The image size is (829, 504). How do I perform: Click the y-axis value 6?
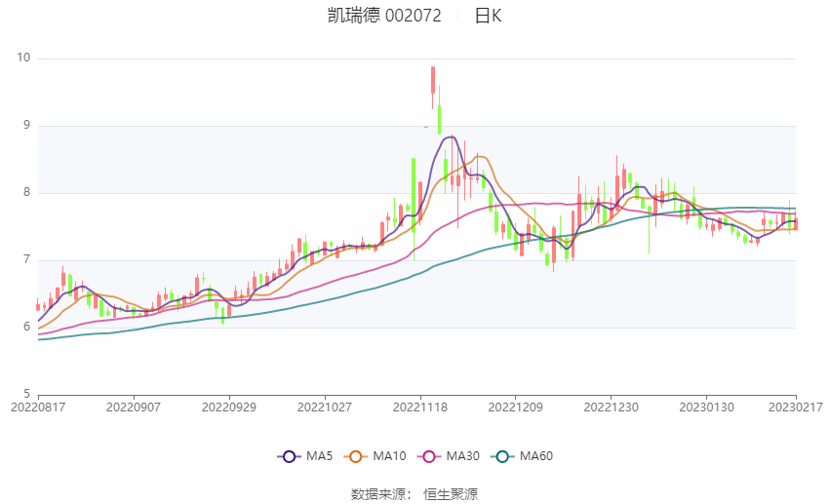pyautogui.click(x=27, y=327)
